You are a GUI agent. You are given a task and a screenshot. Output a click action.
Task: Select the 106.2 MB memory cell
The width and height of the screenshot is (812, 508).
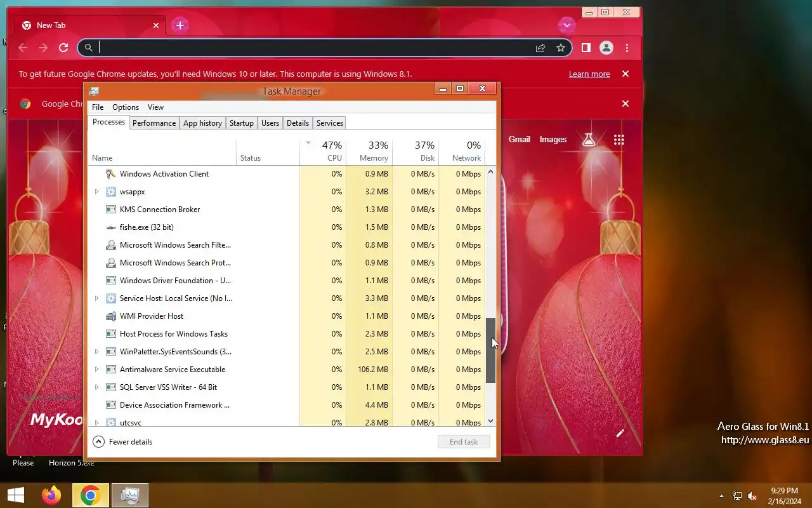pyautogui.click(x=369, y=370)
